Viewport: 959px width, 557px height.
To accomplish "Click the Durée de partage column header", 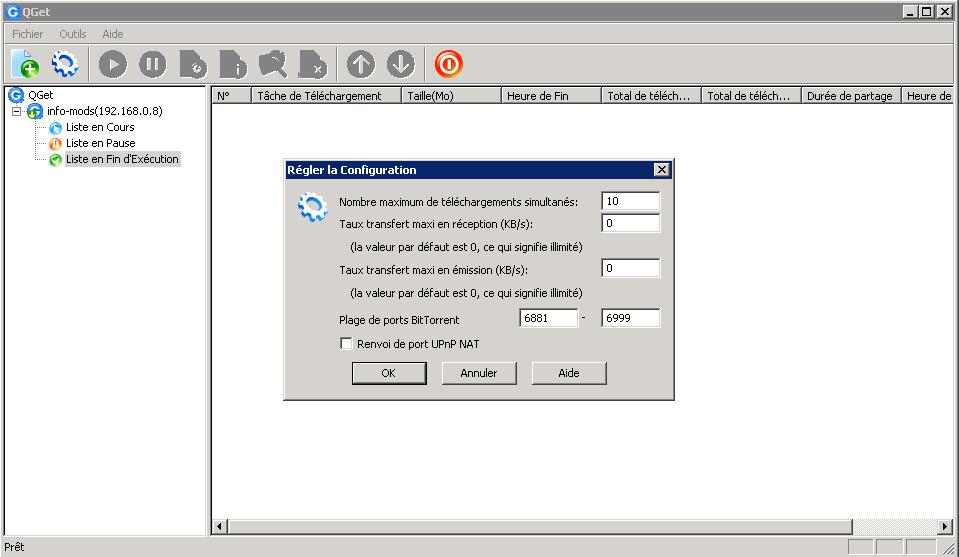I will pyautogui.click(x=851, y=95).
